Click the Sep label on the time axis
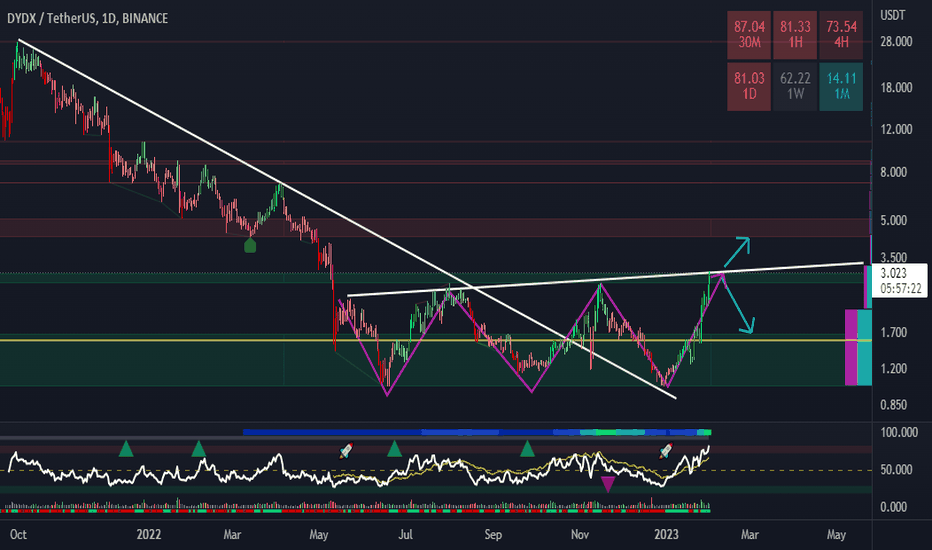 tap(493, 535)
